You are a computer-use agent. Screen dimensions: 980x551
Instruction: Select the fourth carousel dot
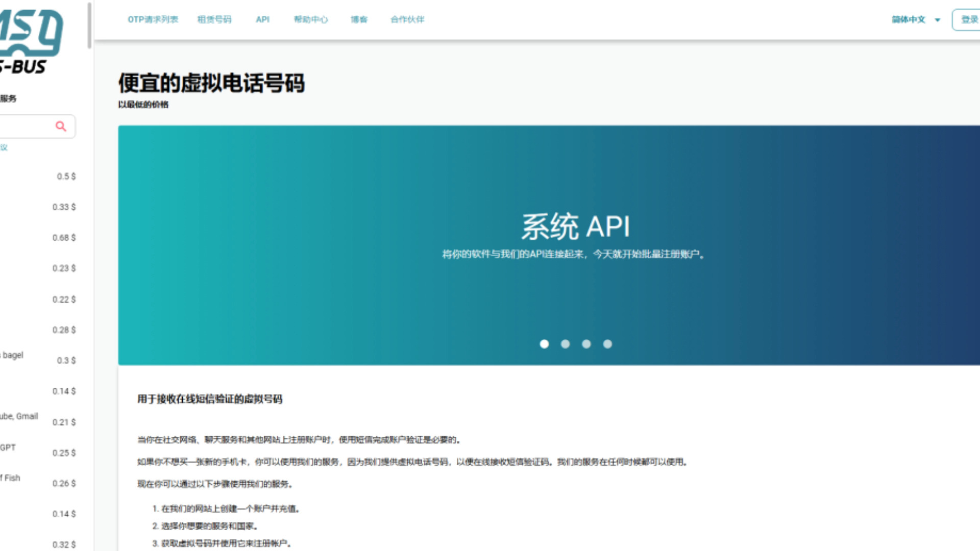(607, 344)
